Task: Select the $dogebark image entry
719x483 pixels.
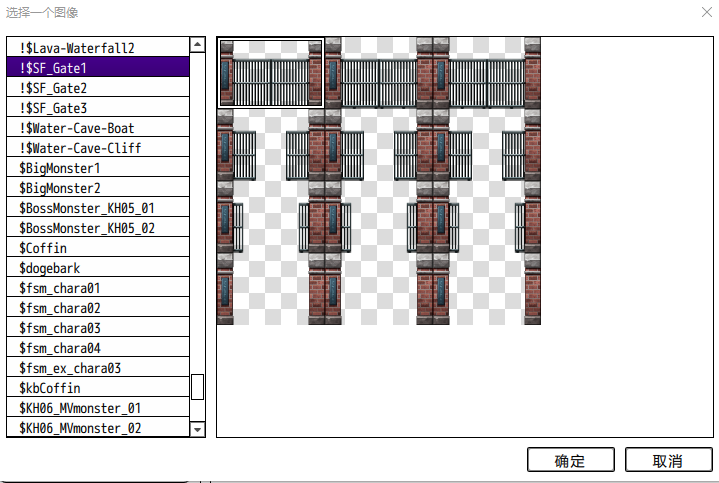Action: (x=98, y=268)
